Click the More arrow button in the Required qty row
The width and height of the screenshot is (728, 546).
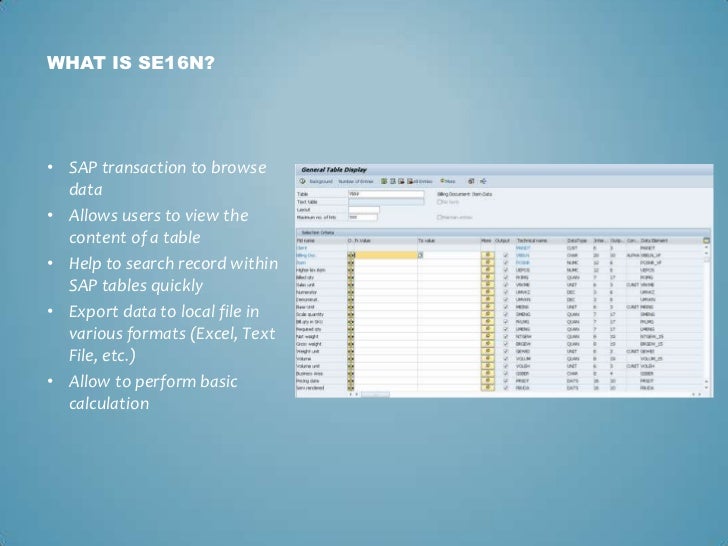(x=488, y=329)
